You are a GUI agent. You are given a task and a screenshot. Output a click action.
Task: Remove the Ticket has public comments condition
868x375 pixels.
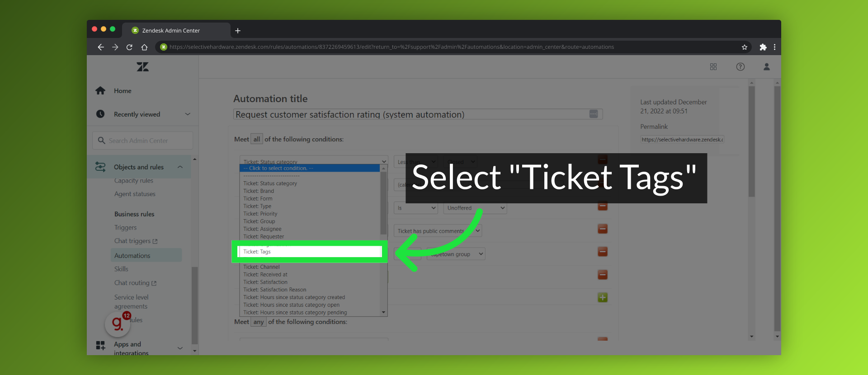pos(603,229)
